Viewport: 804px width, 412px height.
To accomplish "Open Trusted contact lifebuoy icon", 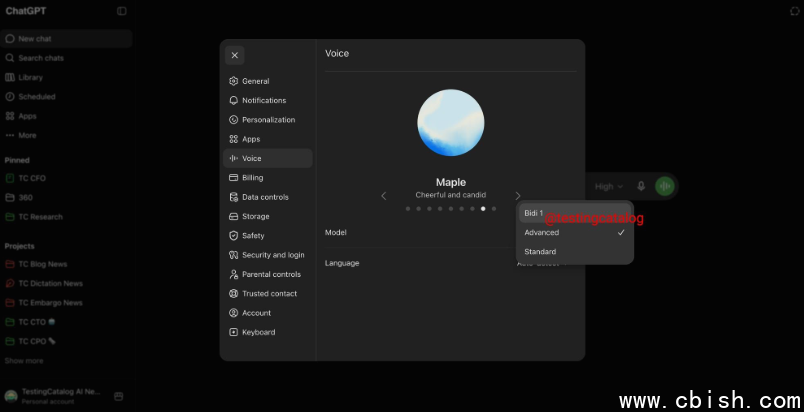I will (x=233, y=294).
